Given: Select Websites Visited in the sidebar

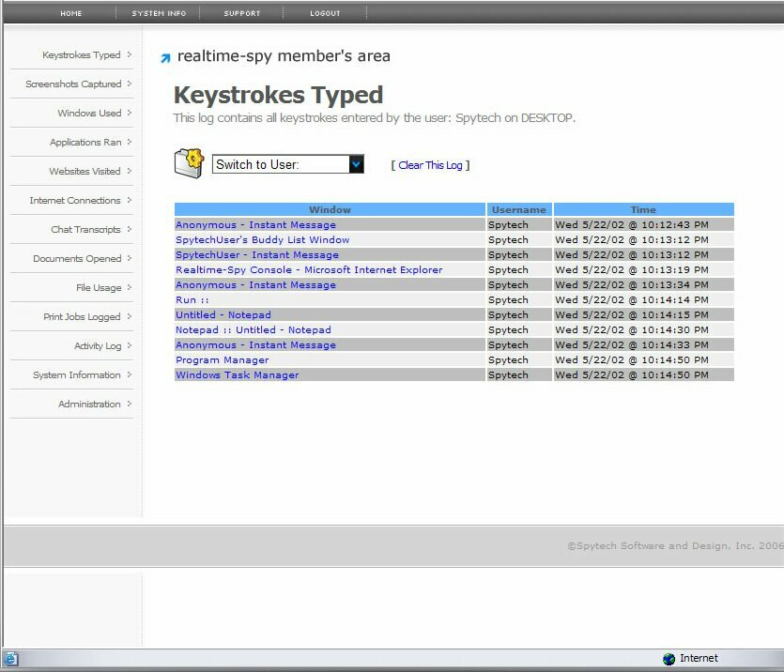Looking at the screenshot, I should [x=85, y=172].
